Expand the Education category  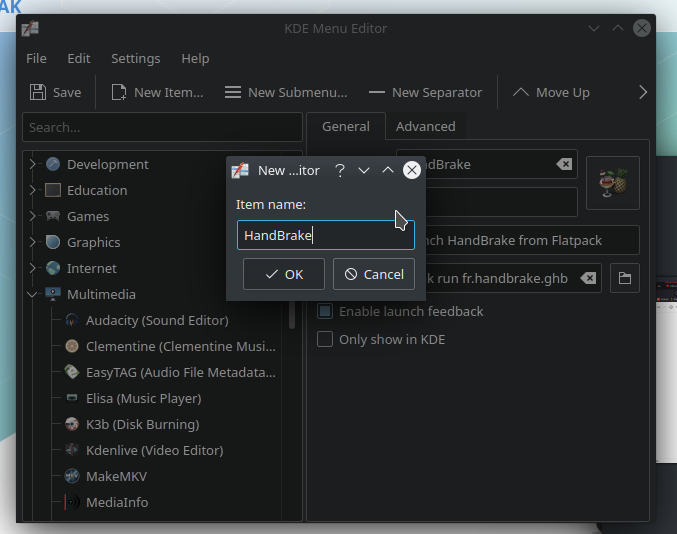click(32, 190)
